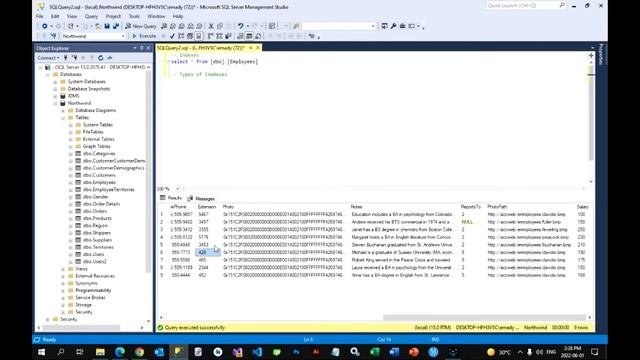Image resolution: width=640 pixels, height=360 pixels.
Task: Expand the System Databases folder
Action: [x=56, y=82]
